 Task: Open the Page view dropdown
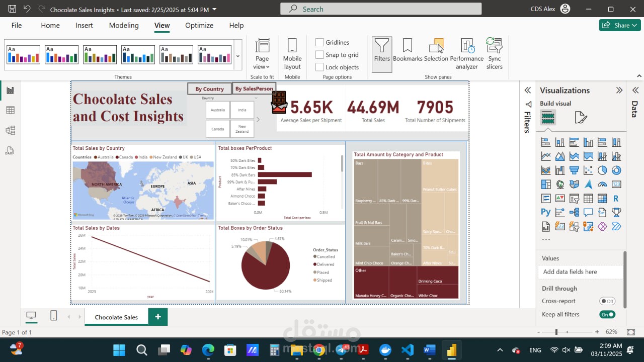(x=262, y=54)
